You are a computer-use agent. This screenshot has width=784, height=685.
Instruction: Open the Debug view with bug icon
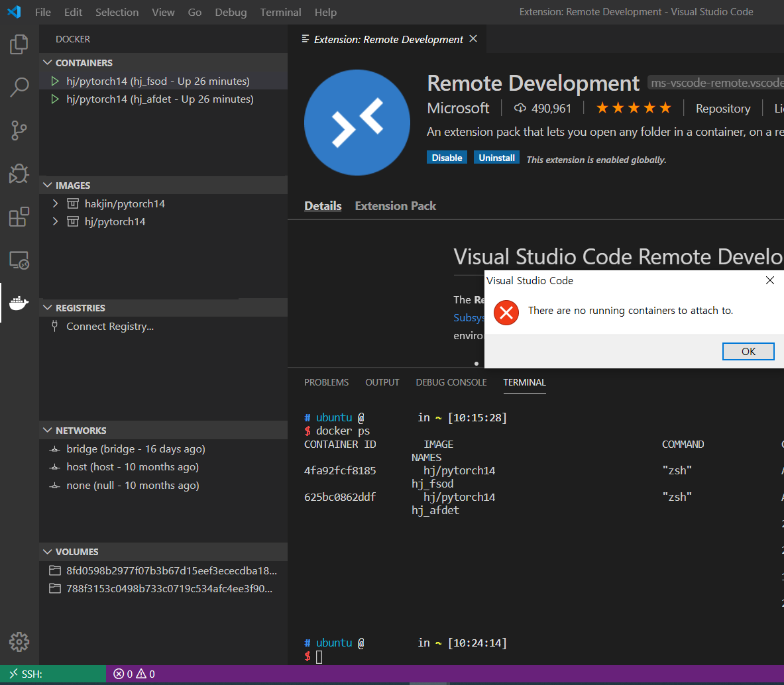[19, 174]
